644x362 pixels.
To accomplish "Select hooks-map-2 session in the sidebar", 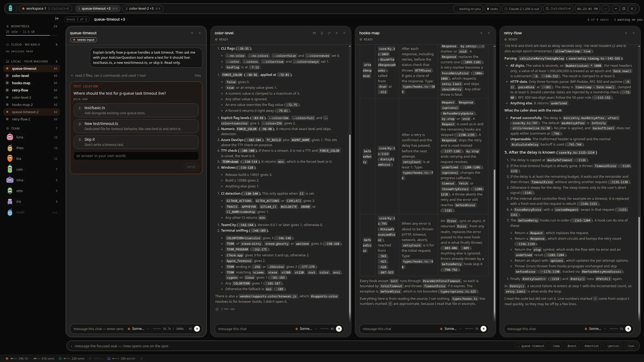I will pyautogui.click(x=32, y=105).
